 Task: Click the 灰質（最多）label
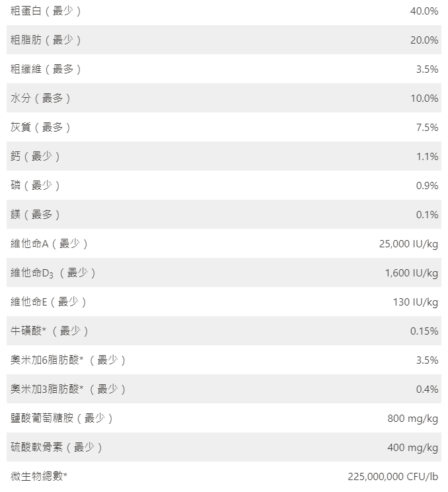tap(41, 128)
